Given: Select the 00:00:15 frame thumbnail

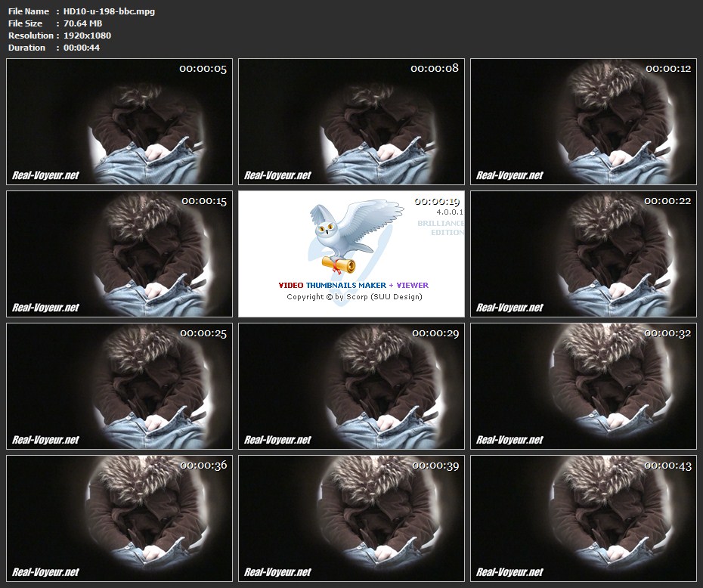Looking at the screenshot, I should point(119,254).
